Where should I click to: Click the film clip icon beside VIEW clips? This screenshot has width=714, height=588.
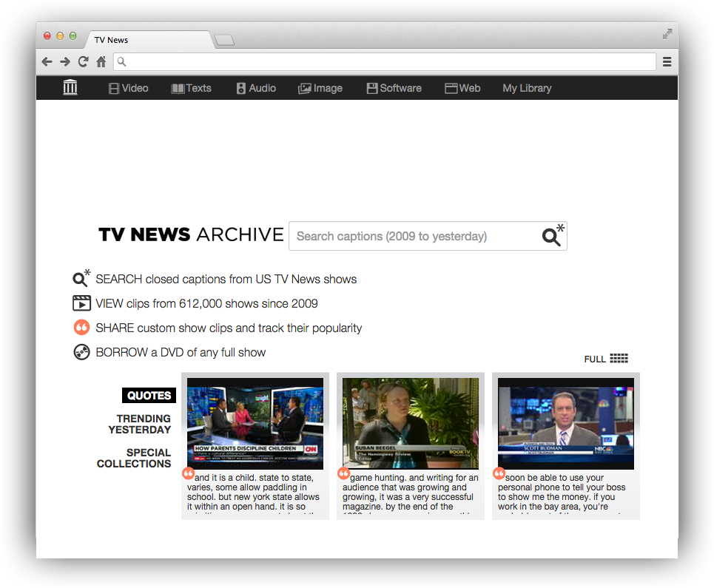click(81, 303)
